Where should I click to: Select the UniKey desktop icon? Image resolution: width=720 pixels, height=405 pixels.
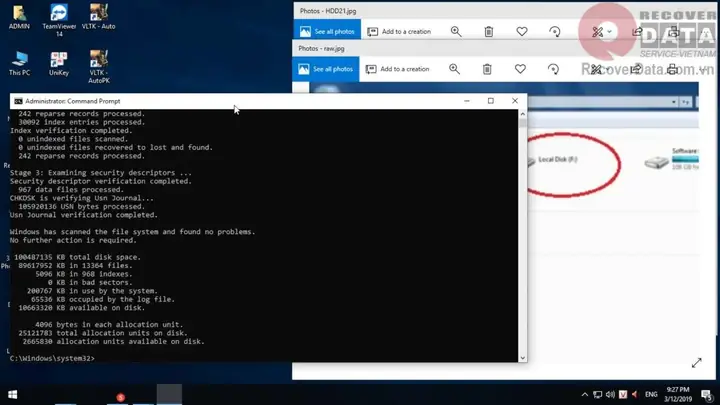(x=58, y=65)
